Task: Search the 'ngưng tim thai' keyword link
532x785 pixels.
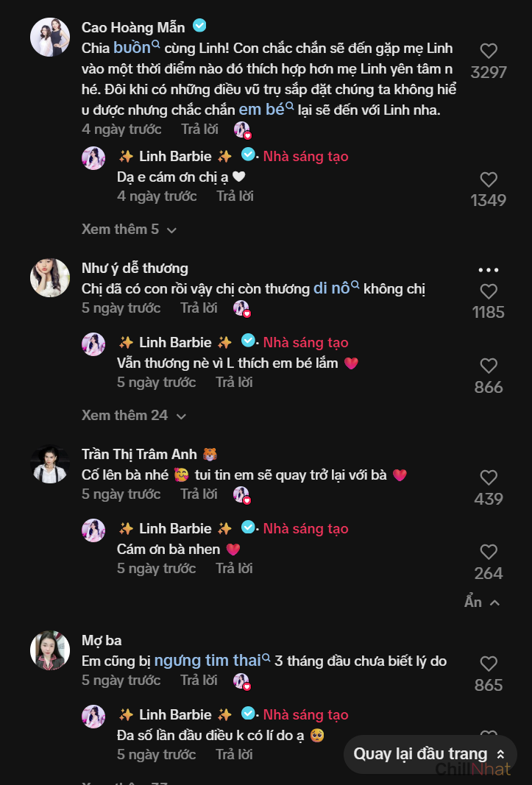Action: (212, 661)
